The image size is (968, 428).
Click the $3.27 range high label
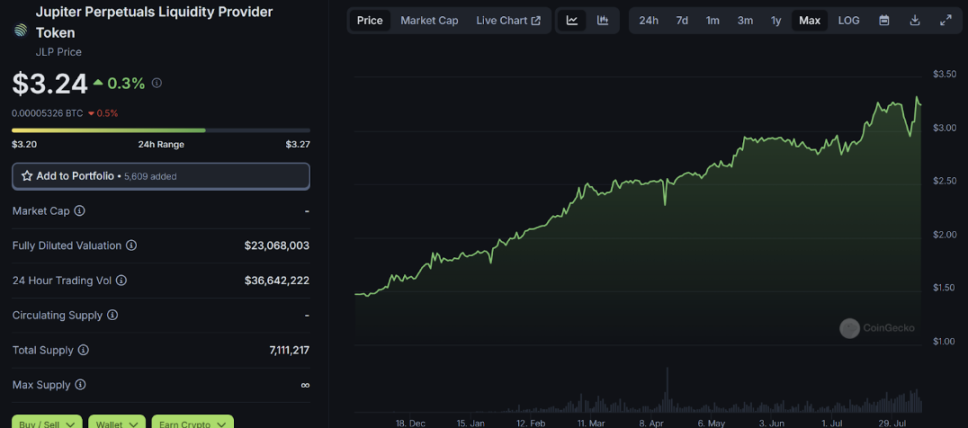coord(298,145)
